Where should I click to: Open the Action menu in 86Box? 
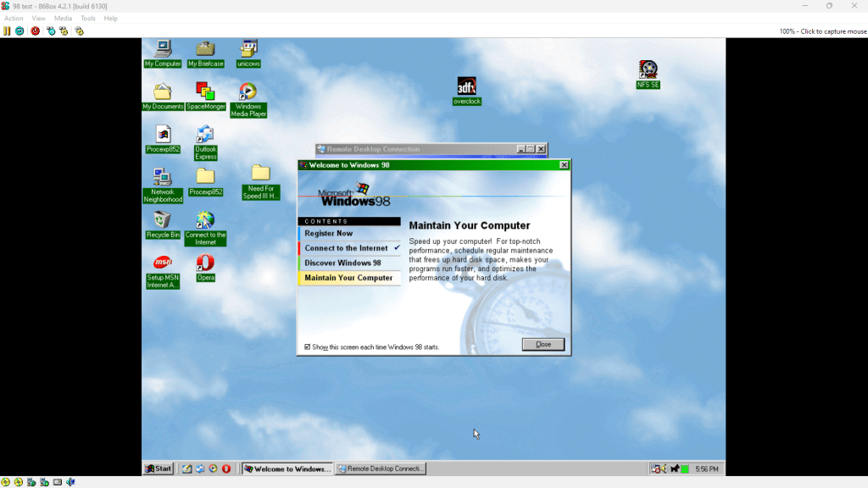[x=14, y=18]
